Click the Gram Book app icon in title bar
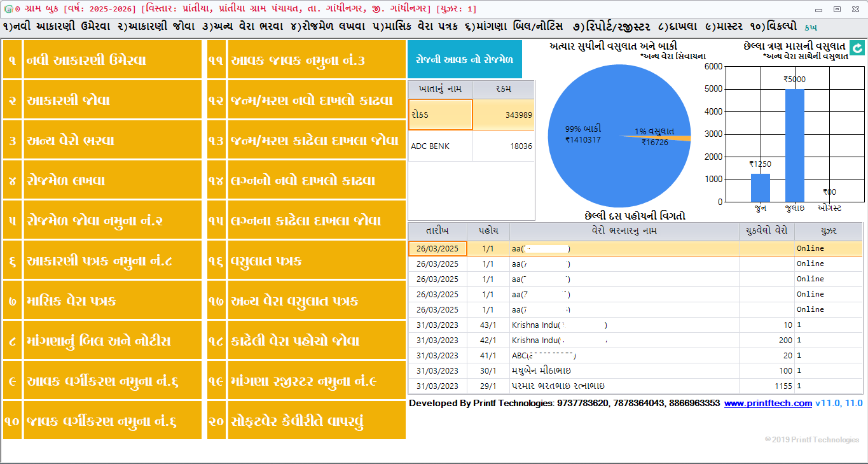Viewport: 868px width, 464px height. point(9,8)
